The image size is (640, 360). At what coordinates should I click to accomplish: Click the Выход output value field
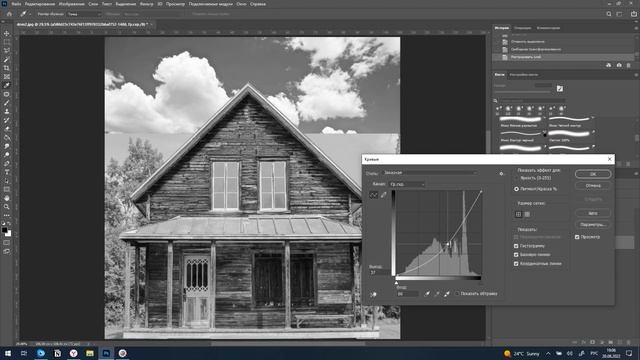(380, 272)
